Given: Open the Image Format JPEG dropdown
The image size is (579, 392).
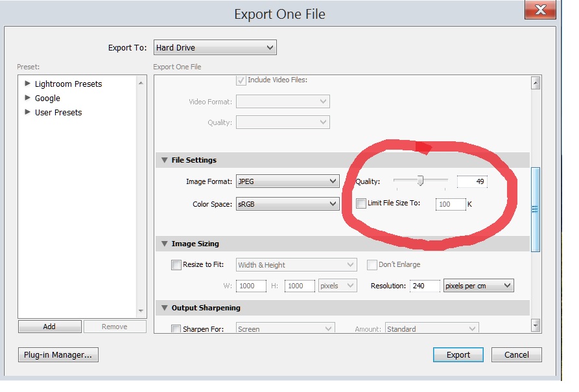Looking at the screenshot, I should coord(287,181).
